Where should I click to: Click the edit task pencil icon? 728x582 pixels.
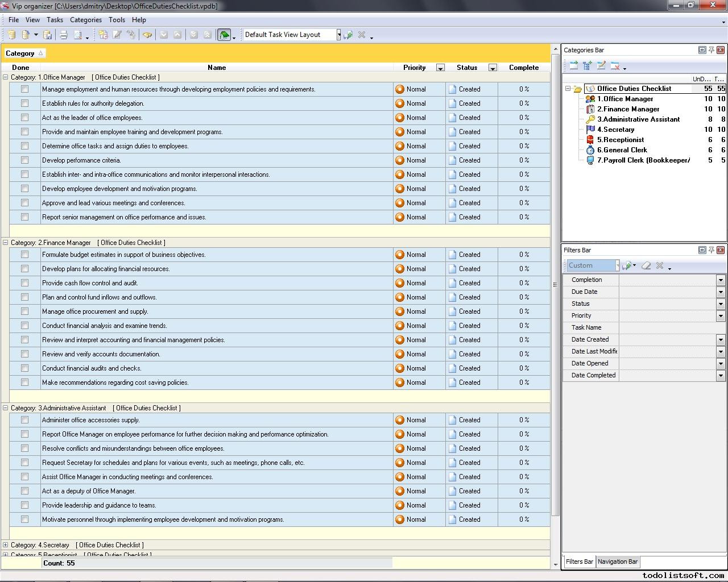click(x=117, y=35)
